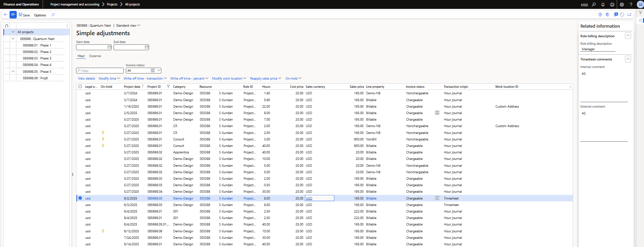Switch to the Expense tab
The height and width of the screenshot is (247, 644).
coord(95,56)
